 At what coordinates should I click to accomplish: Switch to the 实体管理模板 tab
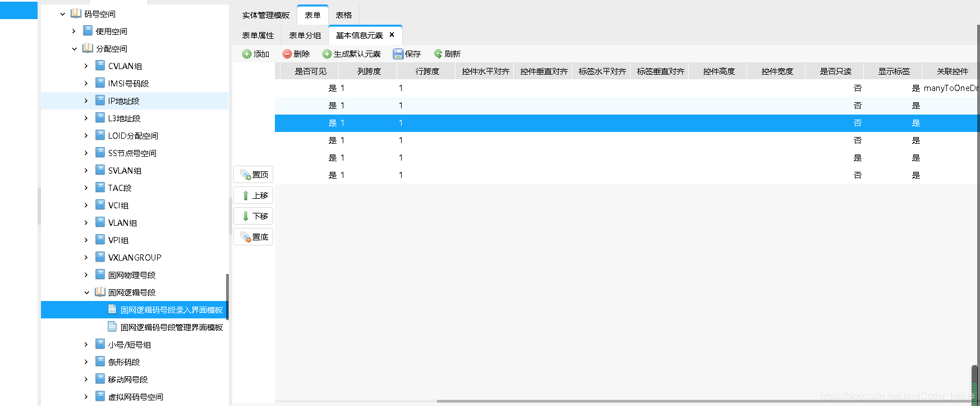(x=266, y=15)
